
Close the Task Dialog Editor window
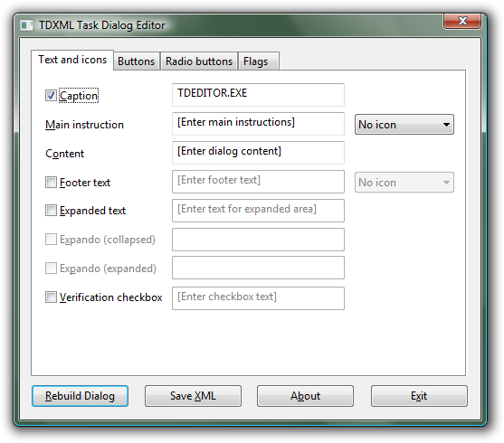pyautogui.click(x=462, y=21)
